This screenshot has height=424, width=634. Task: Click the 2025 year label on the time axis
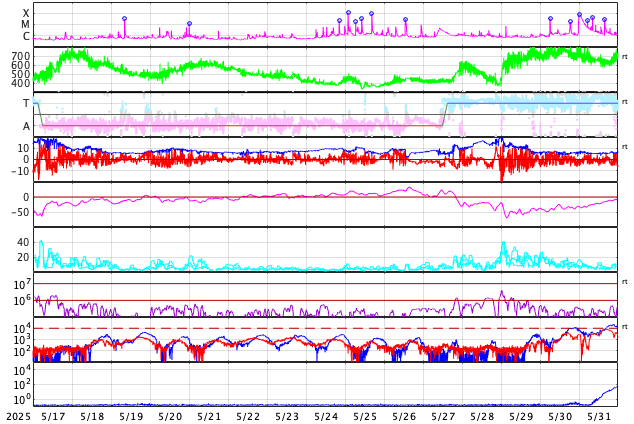18,416
